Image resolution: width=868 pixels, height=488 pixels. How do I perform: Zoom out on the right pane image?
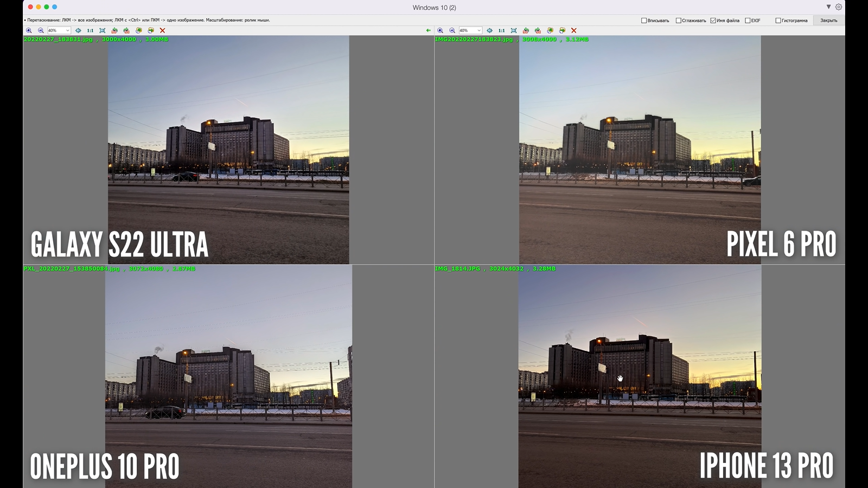click(452, 30)
